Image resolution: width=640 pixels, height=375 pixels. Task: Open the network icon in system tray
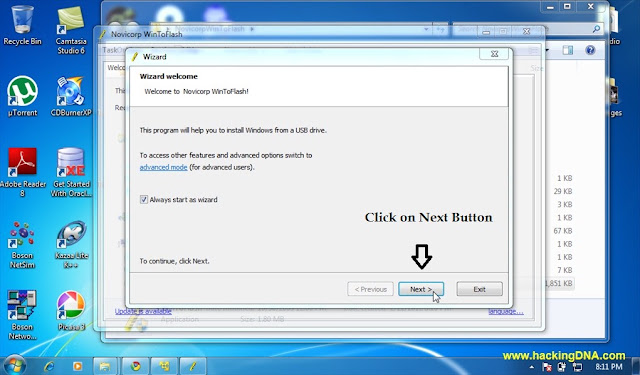(578, 367)
